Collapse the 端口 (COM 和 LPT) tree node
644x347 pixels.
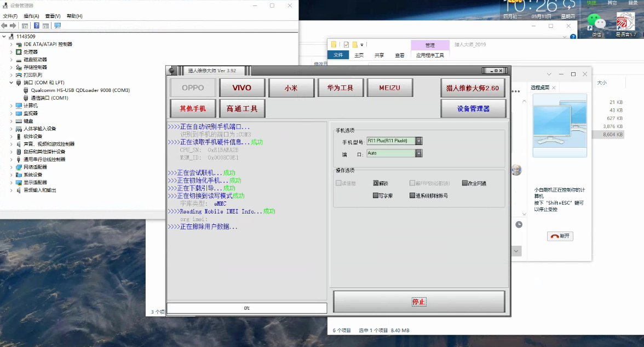pos(12,83)
